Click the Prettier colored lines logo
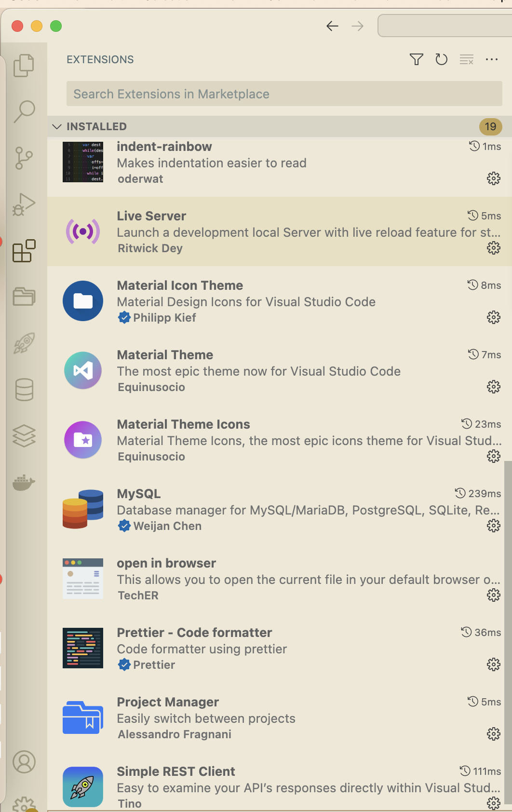Screen dimensions: 512x812 83,648
